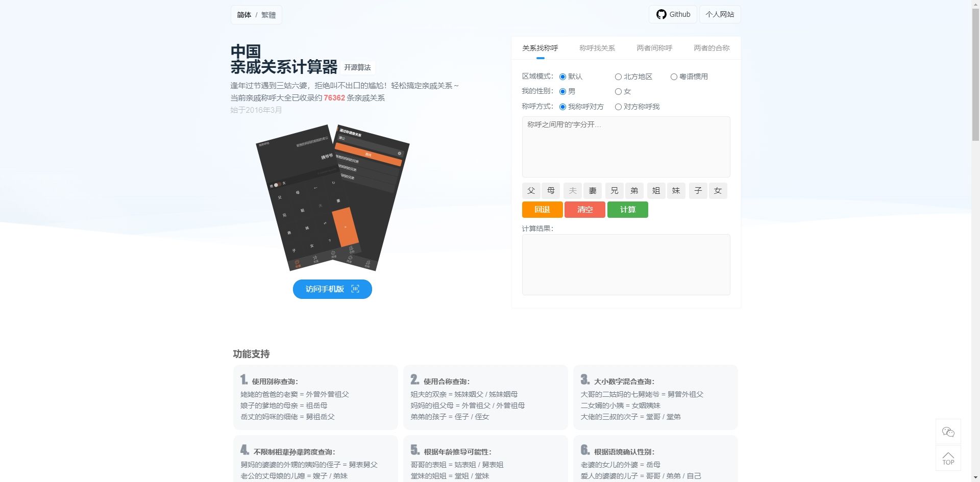Image resolution: width=980 pixels, height=482 pixels.
Task: Switch to 两者间称呼 tab
Action: [x=654, y=48]
